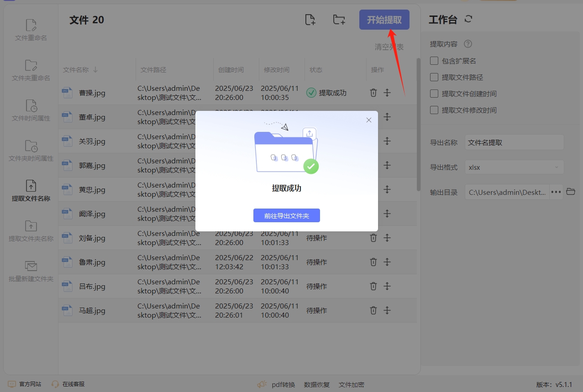Click the 状态 column header
The height and width of the screenshot is (392, 583).
(316, 70)
